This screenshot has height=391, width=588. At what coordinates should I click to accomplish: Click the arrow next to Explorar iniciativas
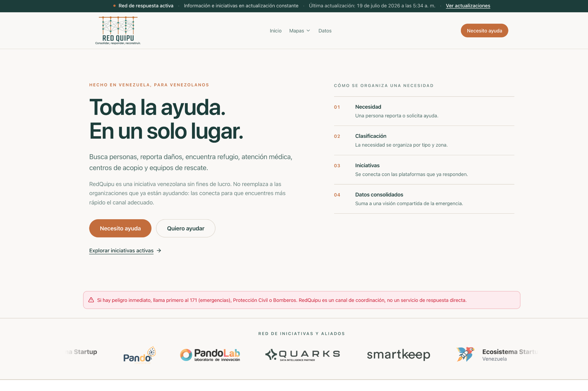pos(159,250)
